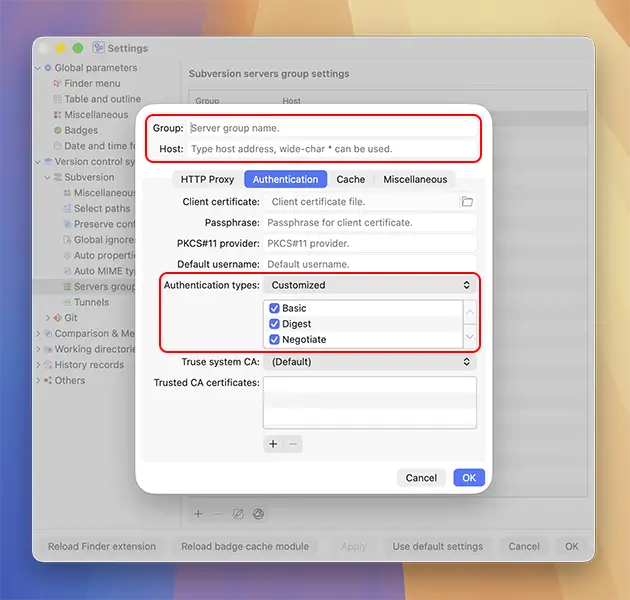Click Cancel in the server group dialog

[421, 477]
